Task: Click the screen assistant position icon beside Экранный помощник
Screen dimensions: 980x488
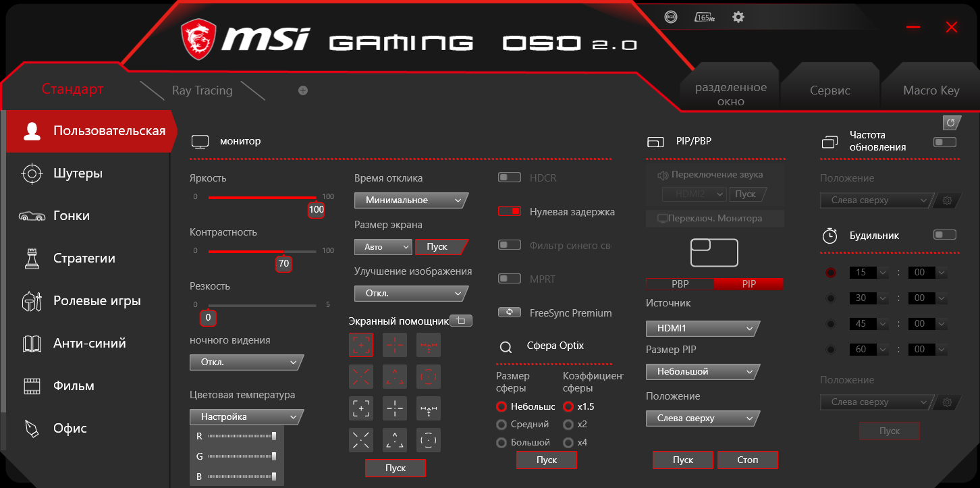Action: 462,321
